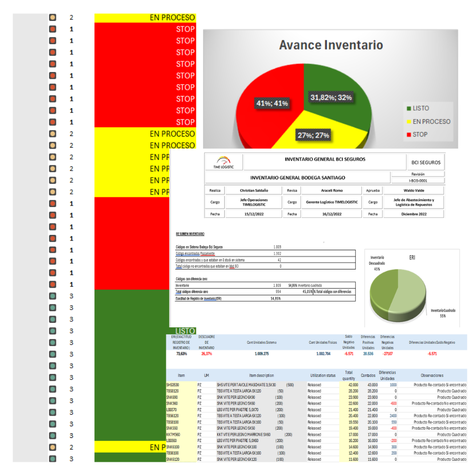
Task: Click the SHS3530 item cell
Action: pyautogui.click(x=173, y=385)
